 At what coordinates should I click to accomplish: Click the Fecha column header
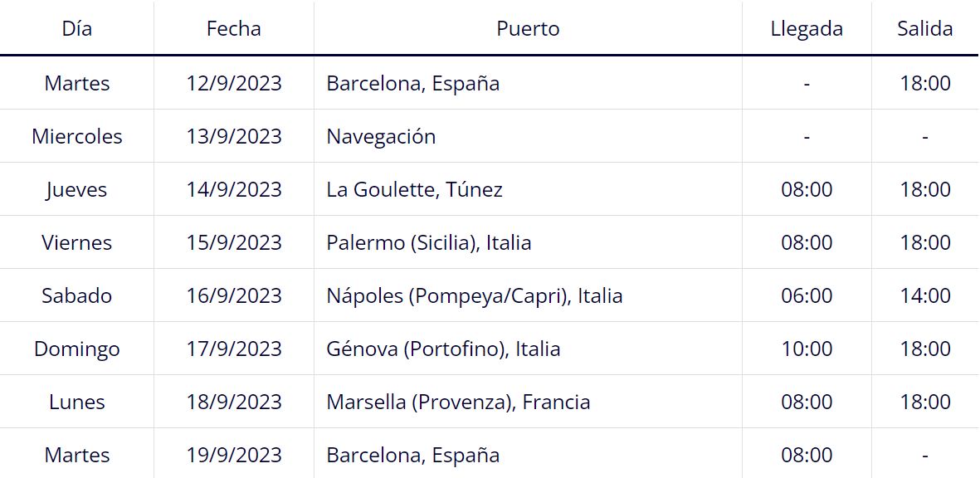(x=234, y=29)
